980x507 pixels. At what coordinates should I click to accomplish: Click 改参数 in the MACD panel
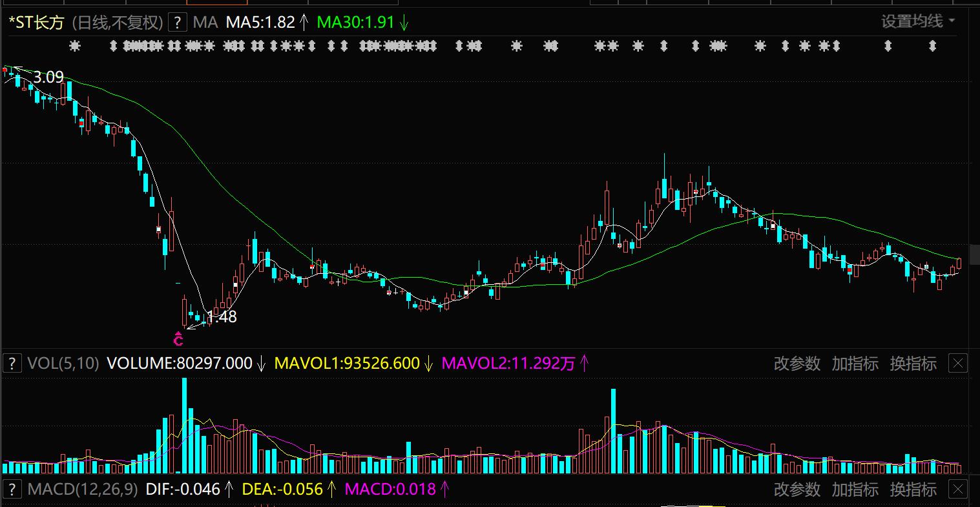[797, 489]
